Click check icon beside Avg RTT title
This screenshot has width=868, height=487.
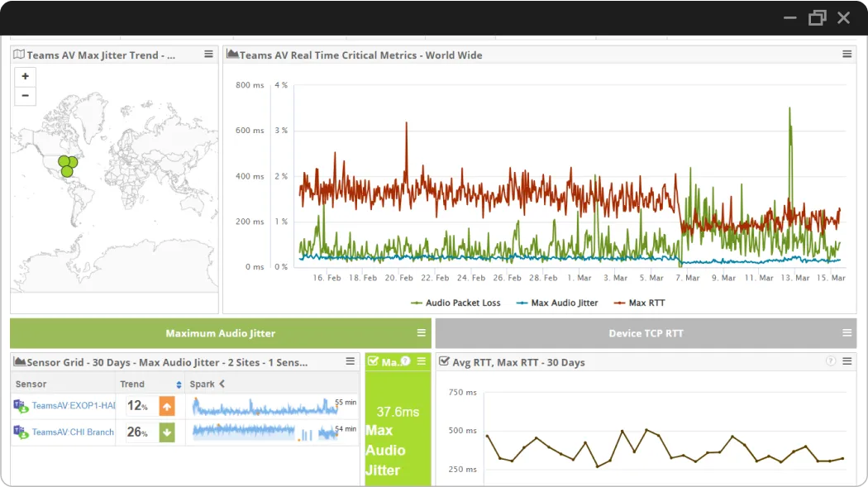pyautogui.click(x=444, y=361)
